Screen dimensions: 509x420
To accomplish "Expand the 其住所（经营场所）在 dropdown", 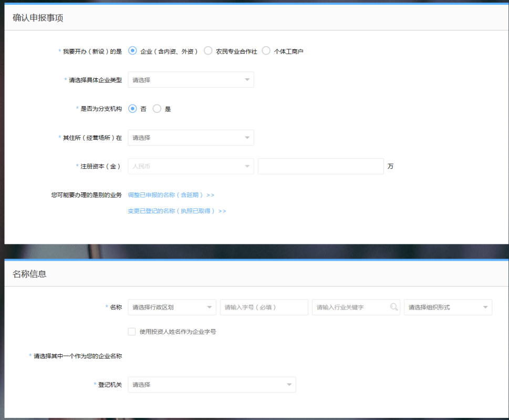I will tap(191, 138).
